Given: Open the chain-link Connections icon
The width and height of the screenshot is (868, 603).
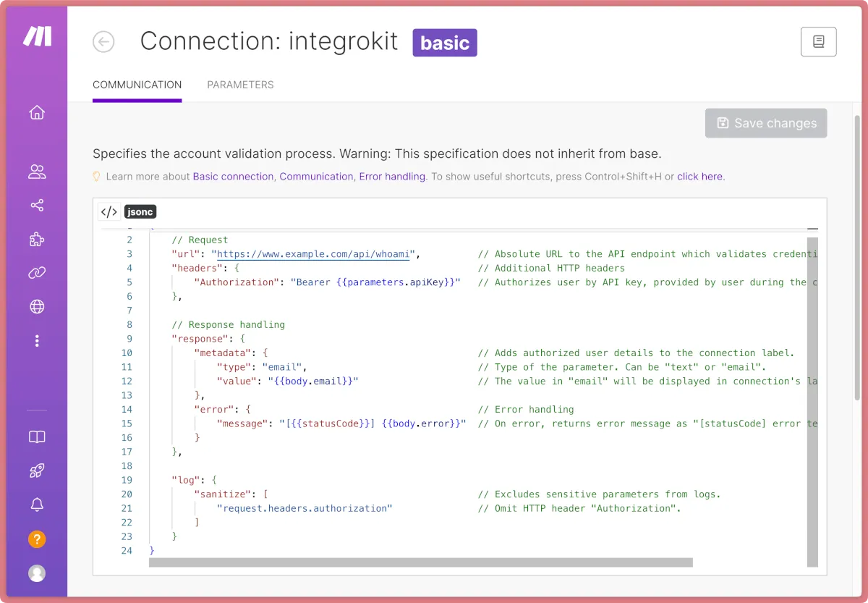Looking at the screenshot, I should 37,273.
